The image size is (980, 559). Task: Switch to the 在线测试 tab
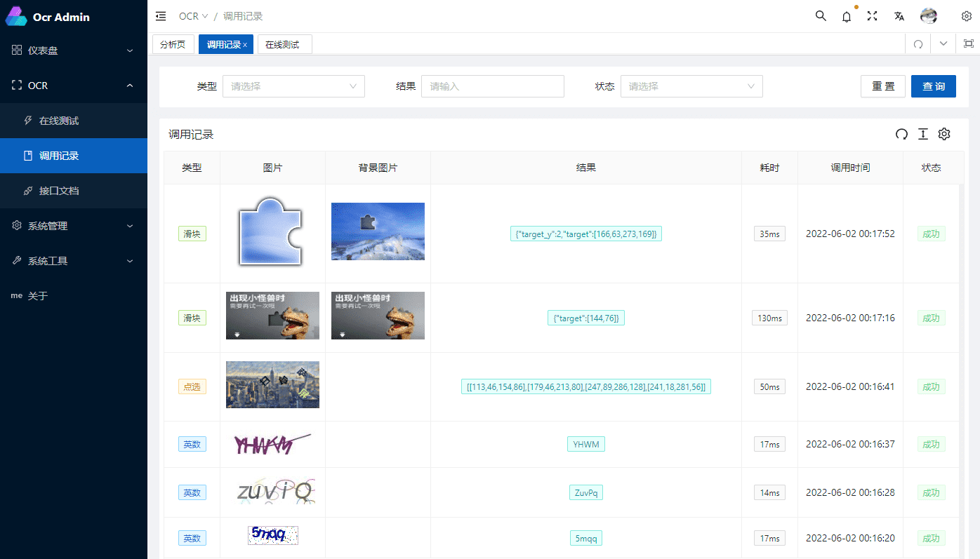(x=282, y=44)
